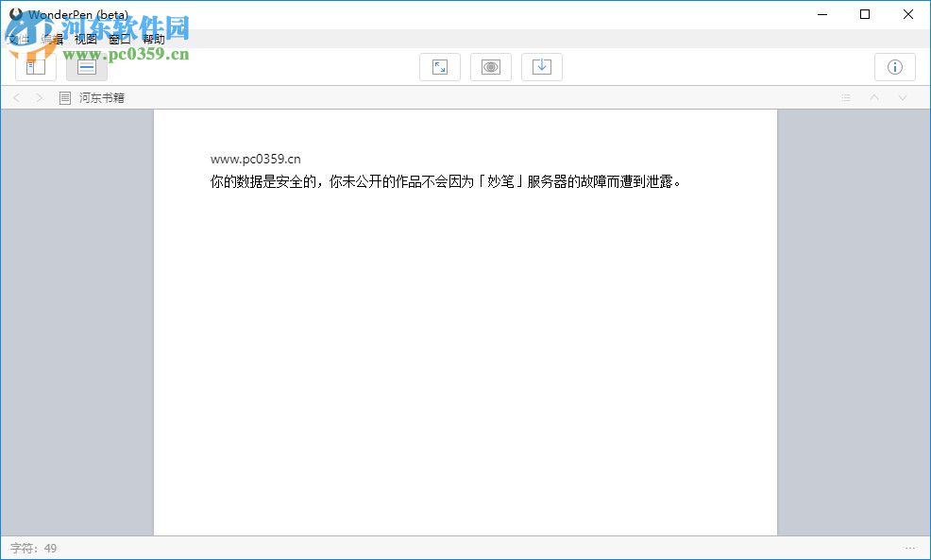Screen dimensions: 931x560
Task: Open the outline list icon above the editor
Action: pos(846,97)
